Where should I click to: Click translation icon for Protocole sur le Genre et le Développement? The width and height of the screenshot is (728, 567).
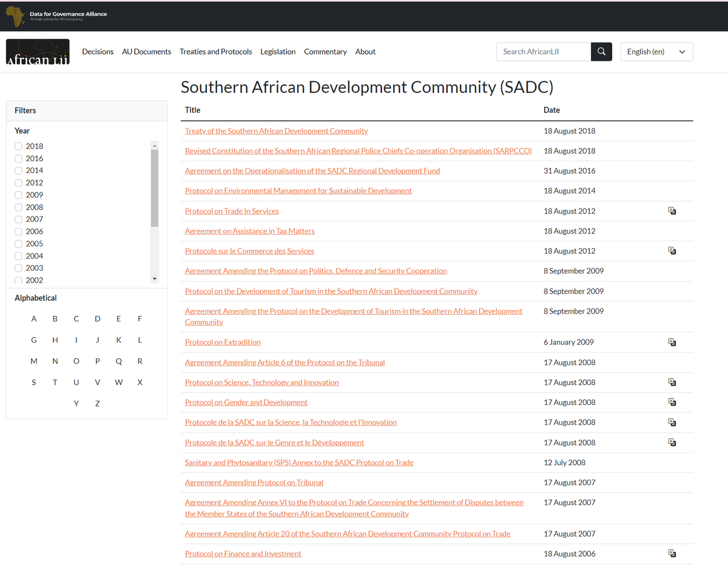pos(672,443)
